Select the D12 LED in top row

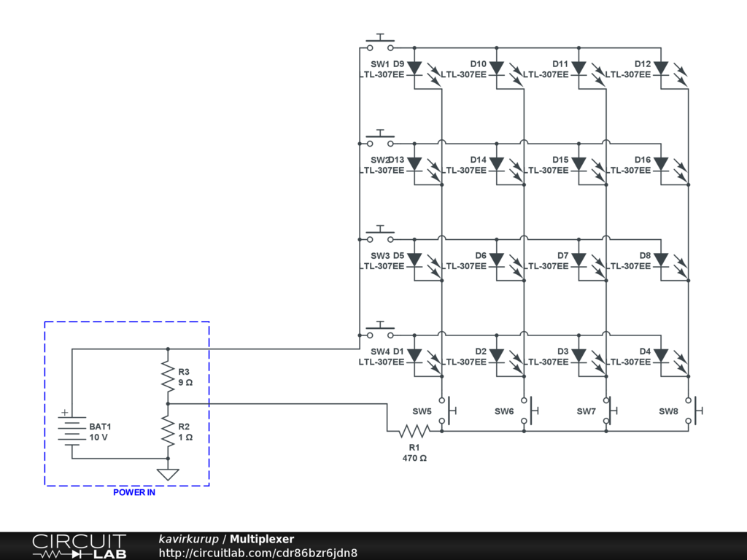click(x=661, y=69)
